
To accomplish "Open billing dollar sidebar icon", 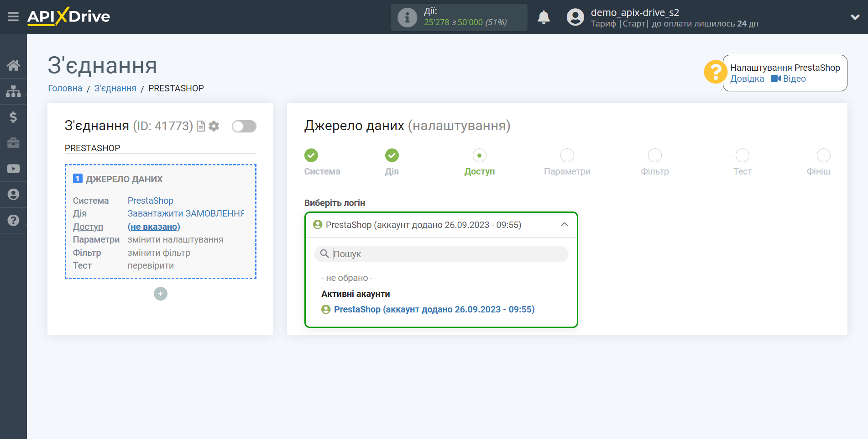I will coord(13,117).
